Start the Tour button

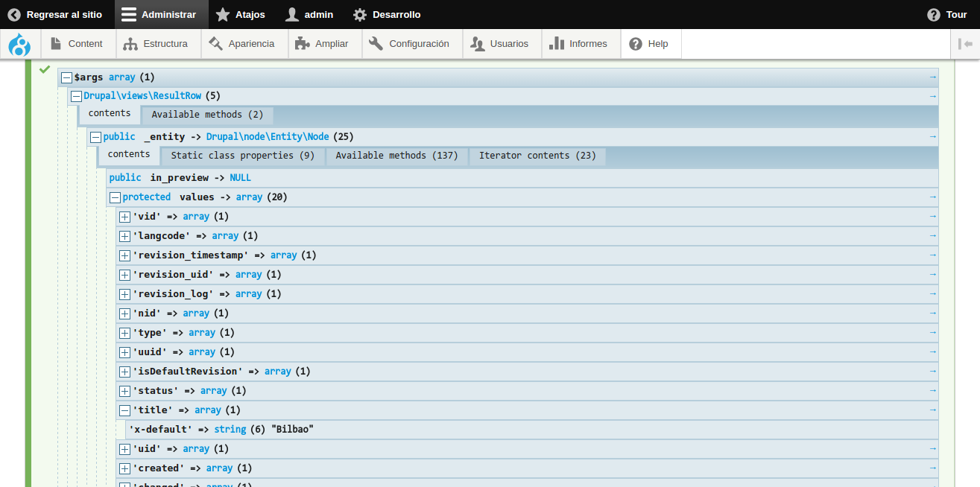click(x=947, y=15)
